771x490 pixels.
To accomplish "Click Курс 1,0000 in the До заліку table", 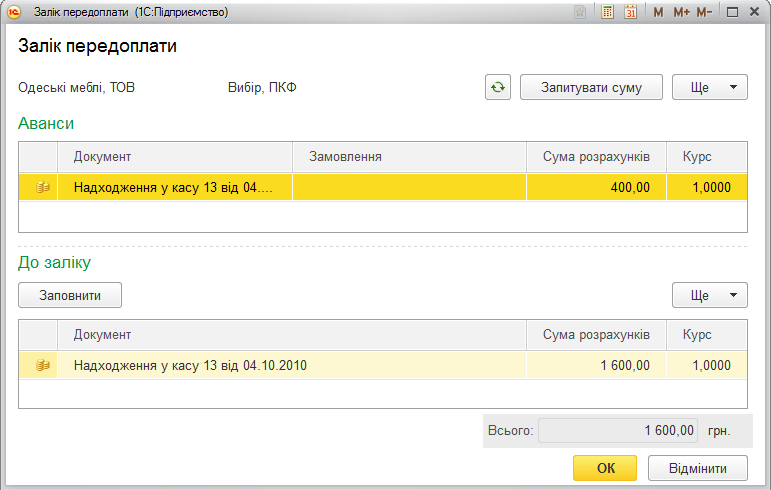I will tap(707, 365).
